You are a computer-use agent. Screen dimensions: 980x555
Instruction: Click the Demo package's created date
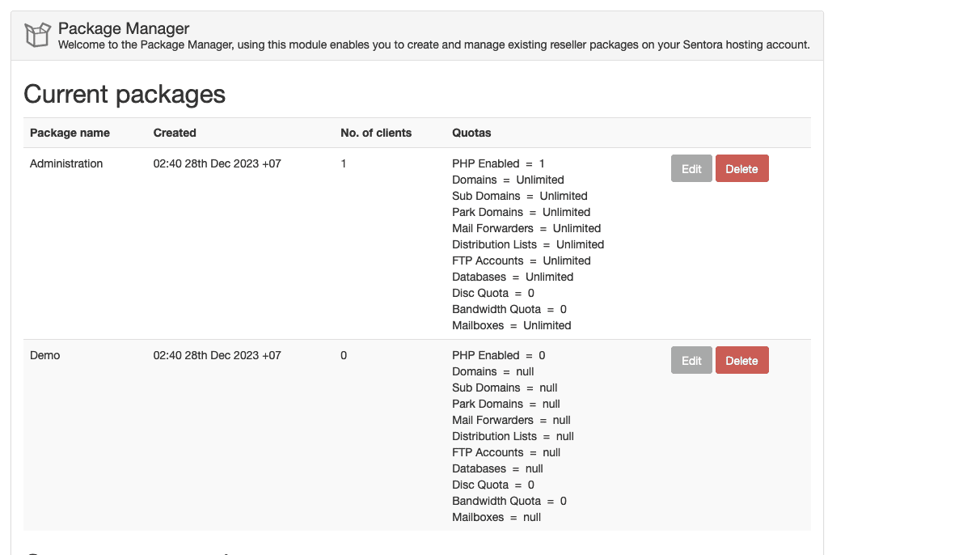(217, 355)
